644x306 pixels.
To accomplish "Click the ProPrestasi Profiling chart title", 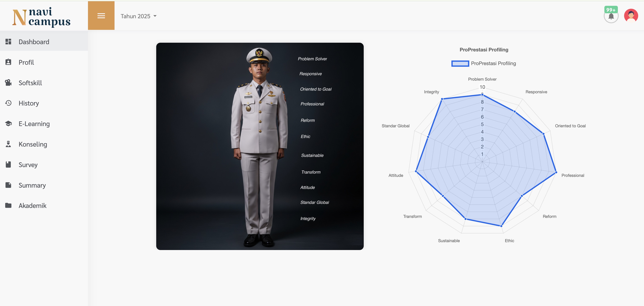I will click(x=484, y=50).
